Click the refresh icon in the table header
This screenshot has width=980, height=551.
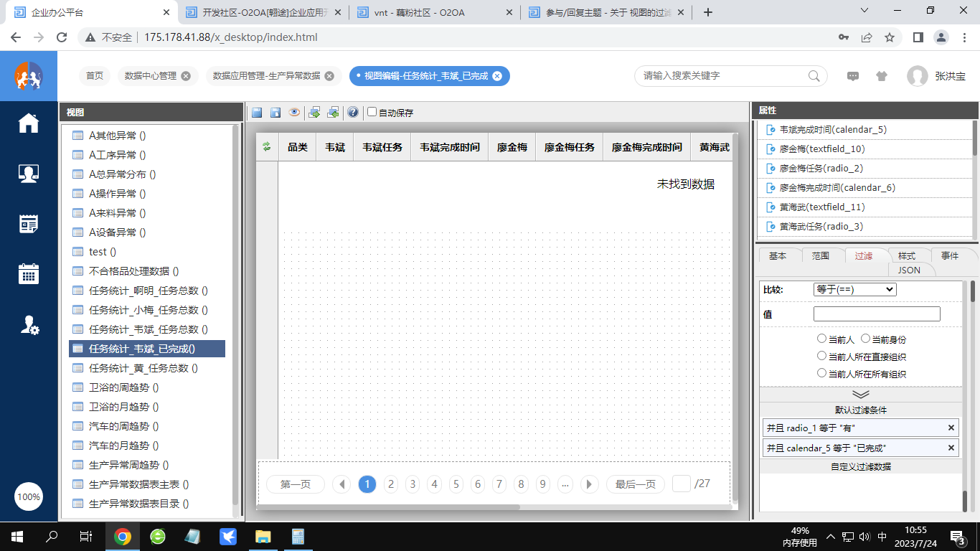click(265, 146)
